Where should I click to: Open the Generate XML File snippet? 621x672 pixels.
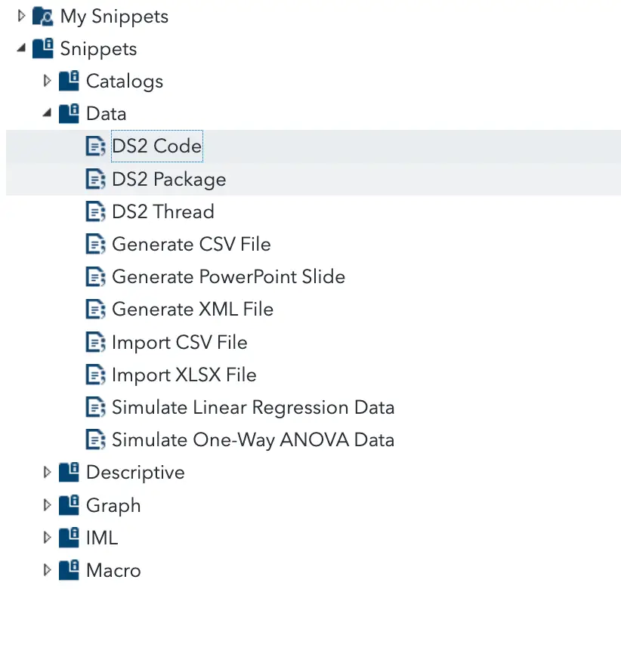pyautogui.click(x=193, y=309)
